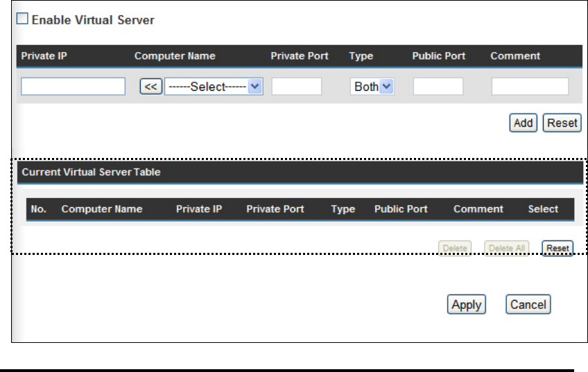Screen dimensions: 588x372
Task: Click the Add button
Action: [523, 123]
